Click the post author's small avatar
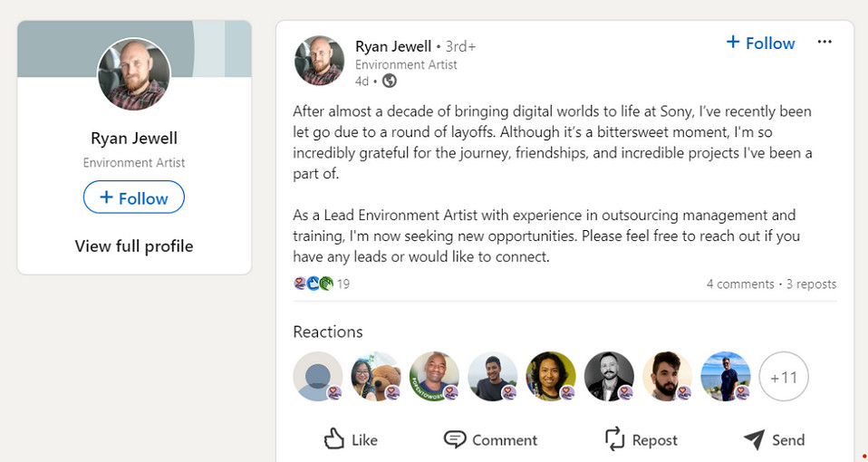Viewport: 868px width, 462px height. 319,61
